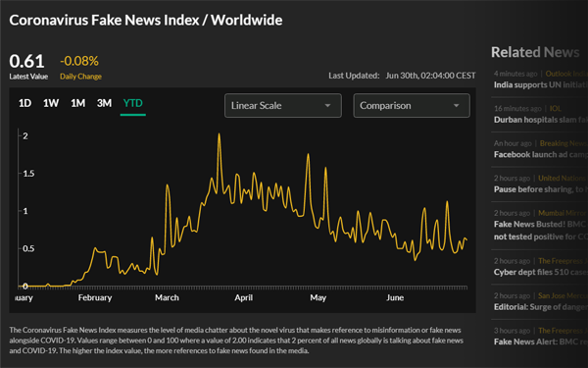Select the 1W time range tab
Screen dimensions: 588x368
click(x=51, y=103)
